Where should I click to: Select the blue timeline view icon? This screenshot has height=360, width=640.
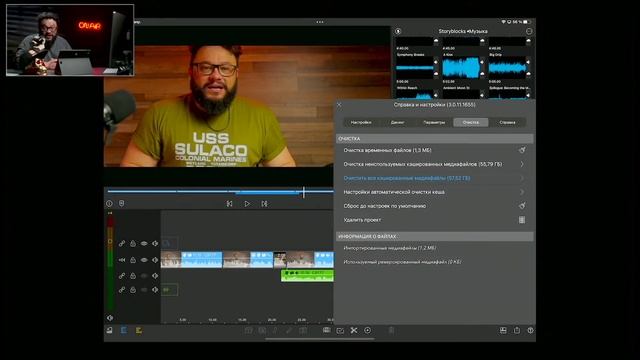click(124, 330)
